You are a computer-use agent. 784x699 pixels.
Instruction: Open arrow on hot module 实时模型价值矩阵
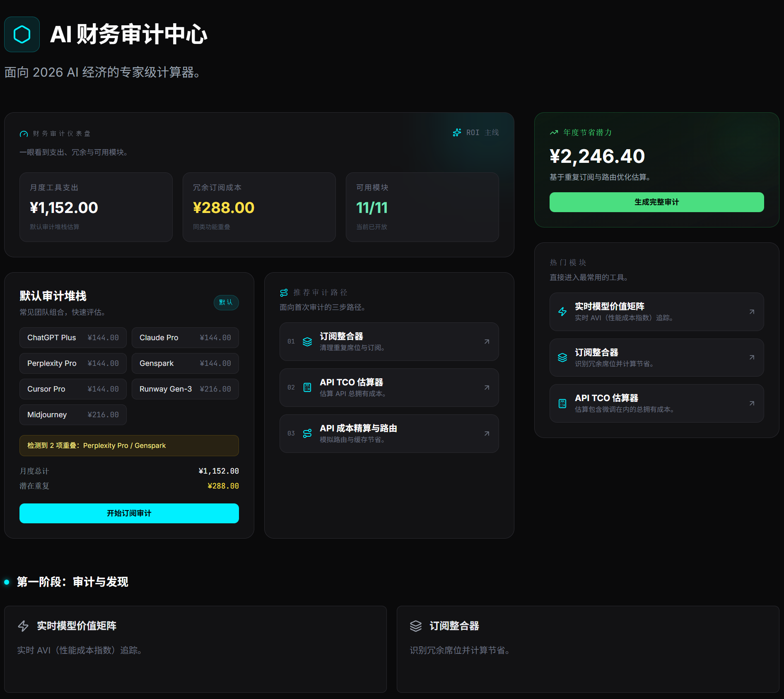click(752, 312)
